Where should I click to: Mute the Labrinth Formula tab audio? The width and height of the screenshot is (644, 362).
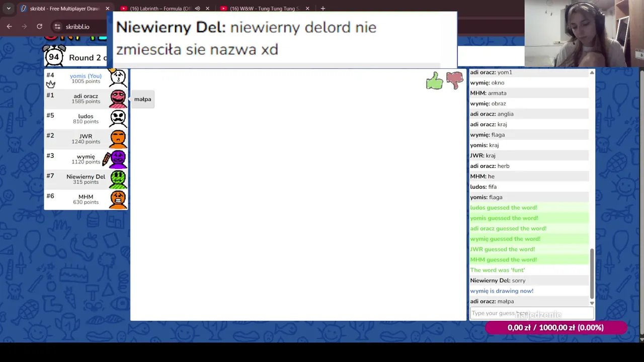pos(197,9)
